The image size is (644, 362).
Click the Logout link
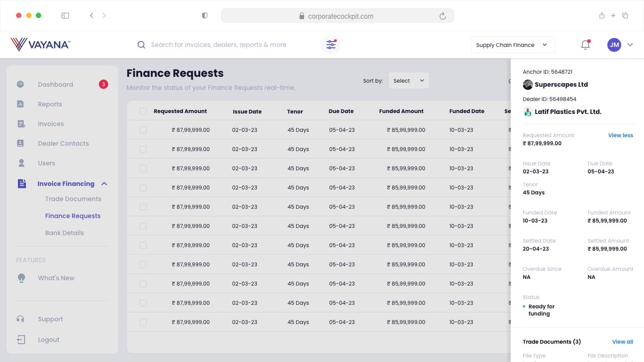[49, 340]
